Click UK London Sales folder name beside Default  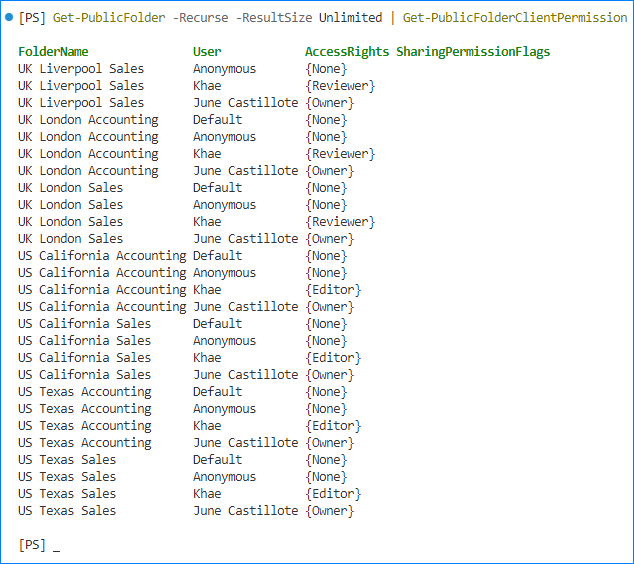click(70, 188)
